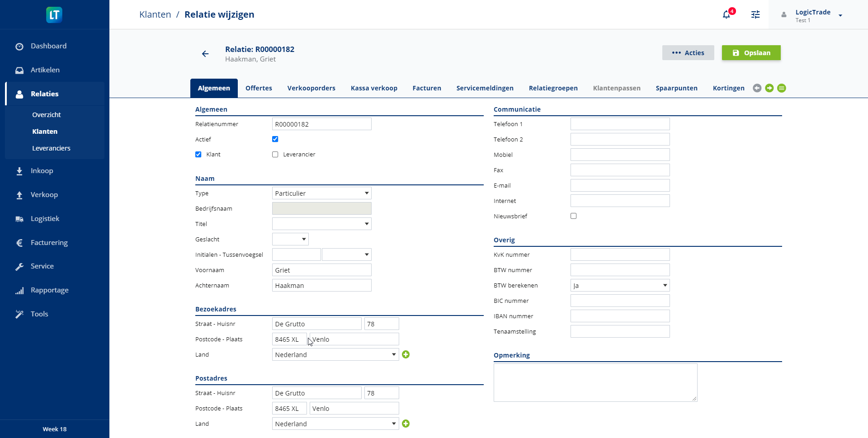This screenshot has width=868, height=438.
Task: Click green plus icon beside Bezoekadres Land
Action: pyautogui.click(x=406, y=354)
